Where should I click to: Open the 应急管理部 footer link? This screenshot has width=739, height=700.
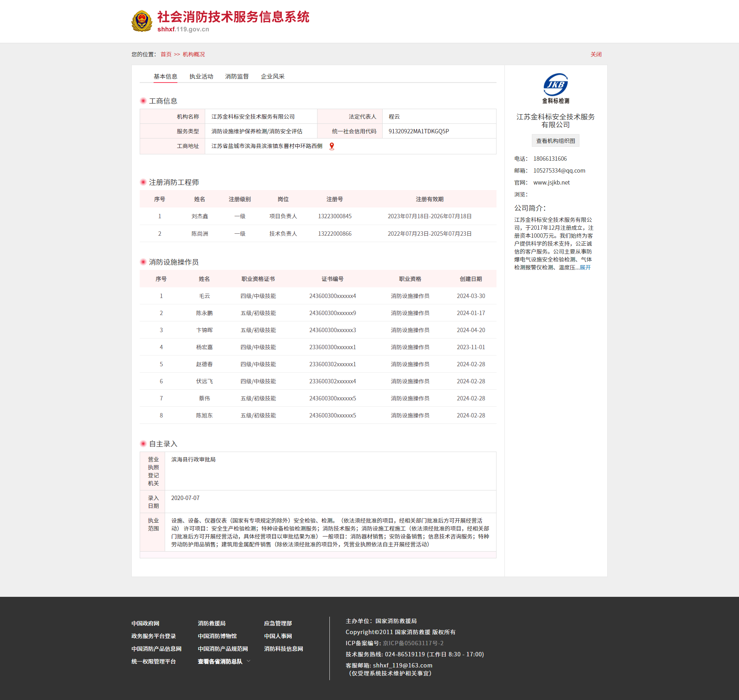coord(278,623)
